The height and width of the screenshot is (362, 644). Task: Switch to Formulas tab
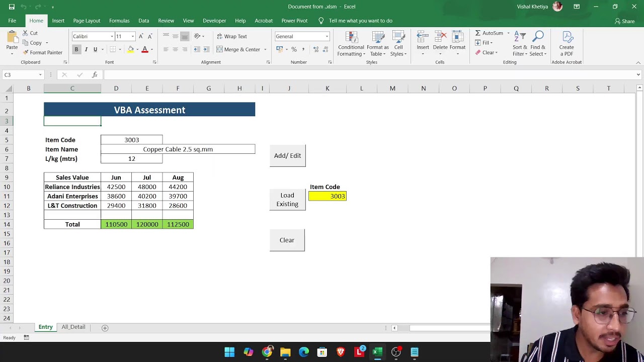[x=119, y=21]
